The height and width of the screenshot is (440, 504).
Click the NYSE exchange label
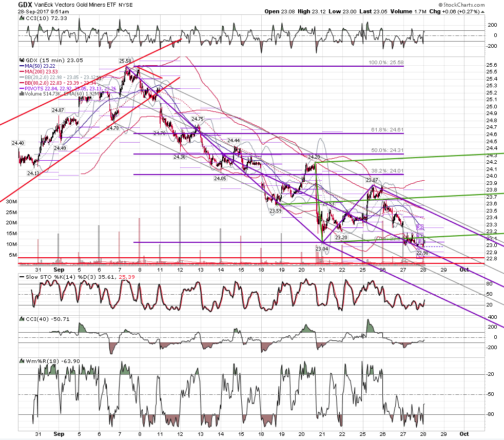coord(126,5)
